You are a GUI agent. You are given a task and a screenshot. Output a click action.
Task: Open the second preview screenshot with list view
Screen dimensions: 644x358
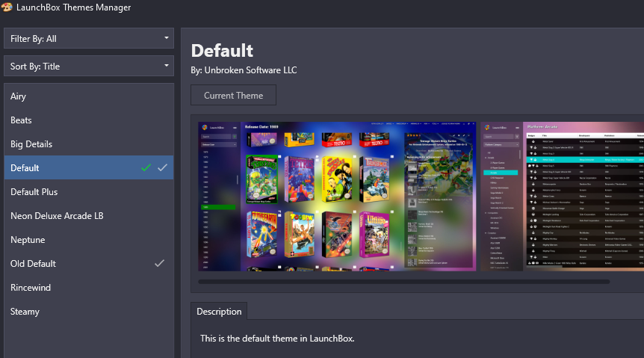pos(563,196)
